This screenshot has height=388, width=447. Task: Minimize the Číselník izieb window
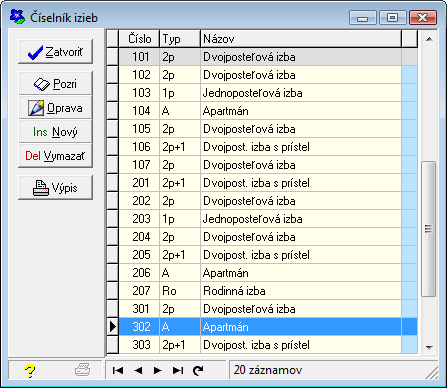click(363, 17)
